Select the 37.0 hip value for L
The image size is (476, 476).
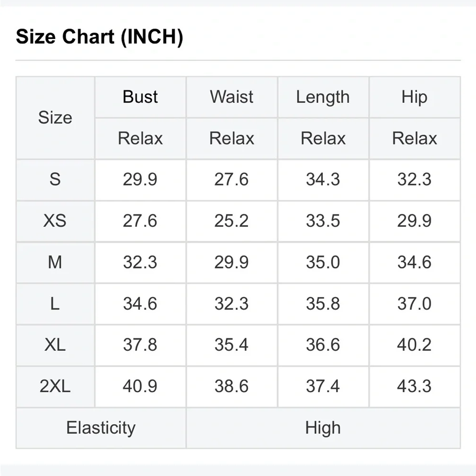[x=414, y=304]
